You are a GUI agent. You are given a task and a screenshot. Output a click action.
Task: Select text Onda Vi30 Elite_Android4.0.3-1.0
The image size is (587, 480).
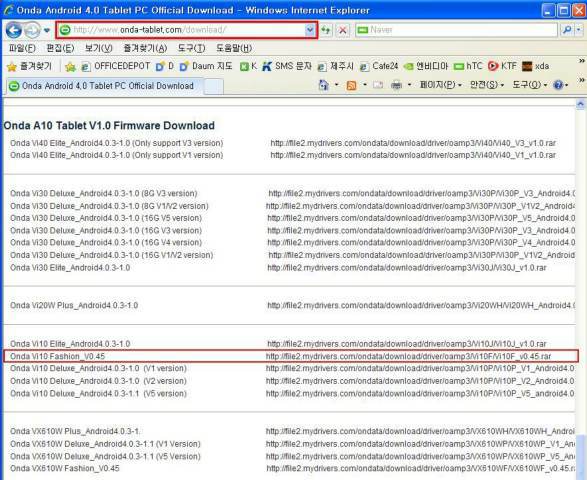[x=70, y=268]
